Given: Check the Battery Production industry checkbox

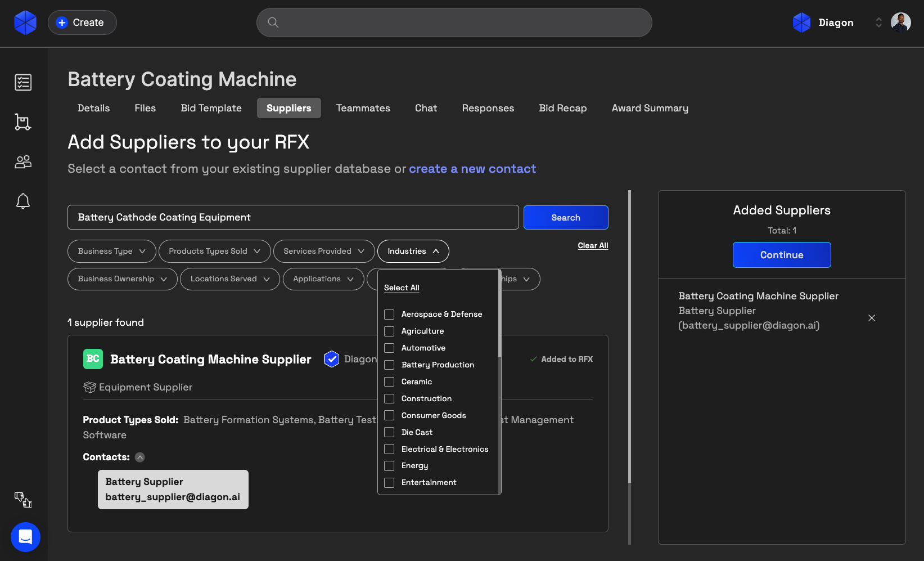Looking at the screenshot, I should 389,365.
